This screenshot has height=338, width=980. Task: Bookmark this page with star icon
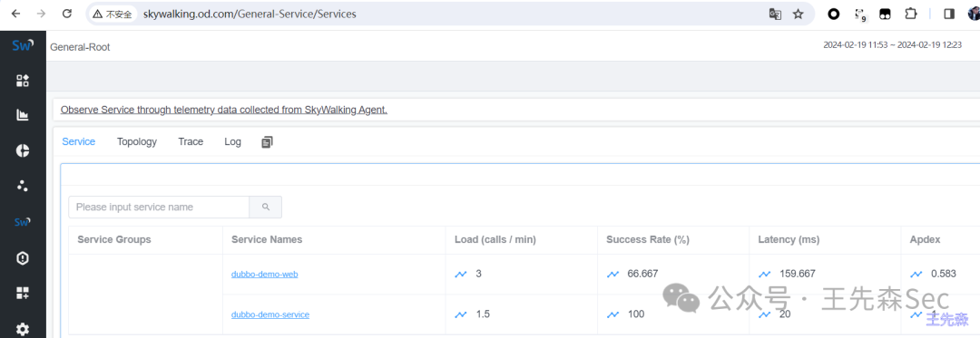point(799,14)
